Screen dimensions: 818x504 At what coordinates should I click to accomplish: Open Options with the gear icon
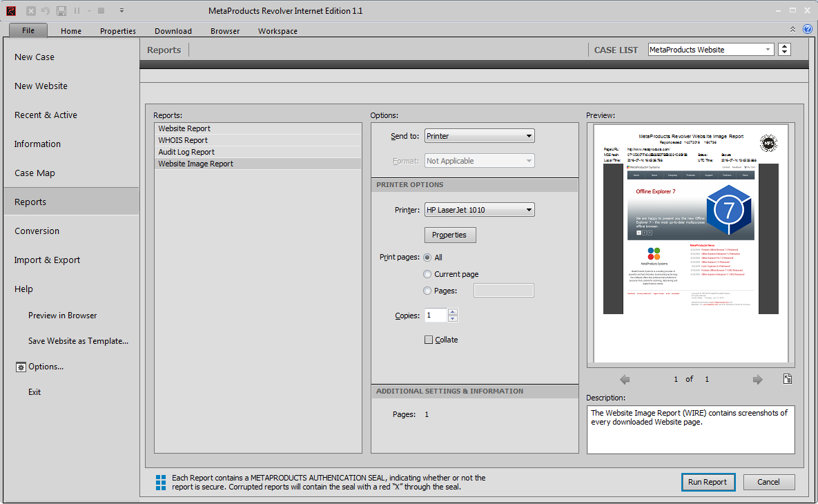point(21,367)
